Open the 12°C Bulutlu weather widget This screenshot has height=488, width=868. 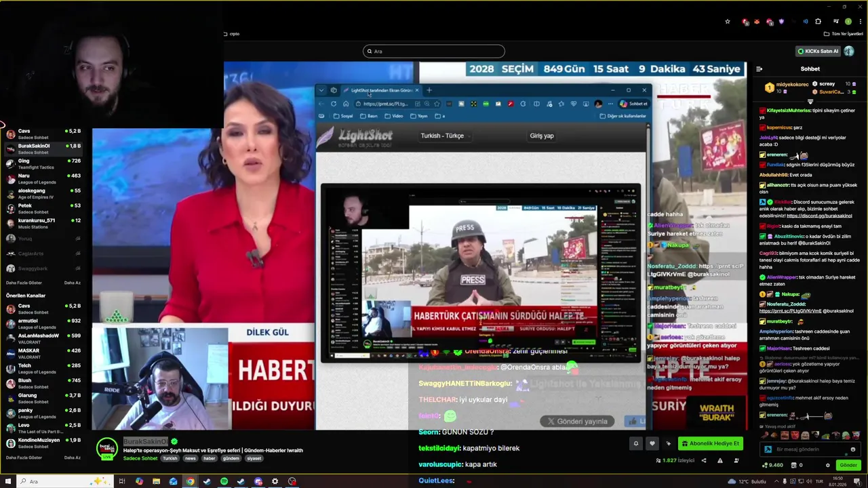(x=747, y=481)
